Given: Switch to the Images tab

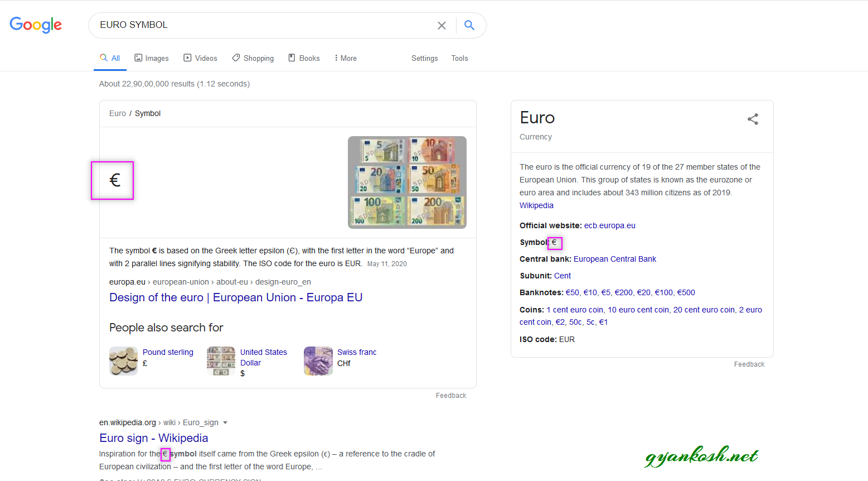Looking at the screenshot, I should point(152,58).
